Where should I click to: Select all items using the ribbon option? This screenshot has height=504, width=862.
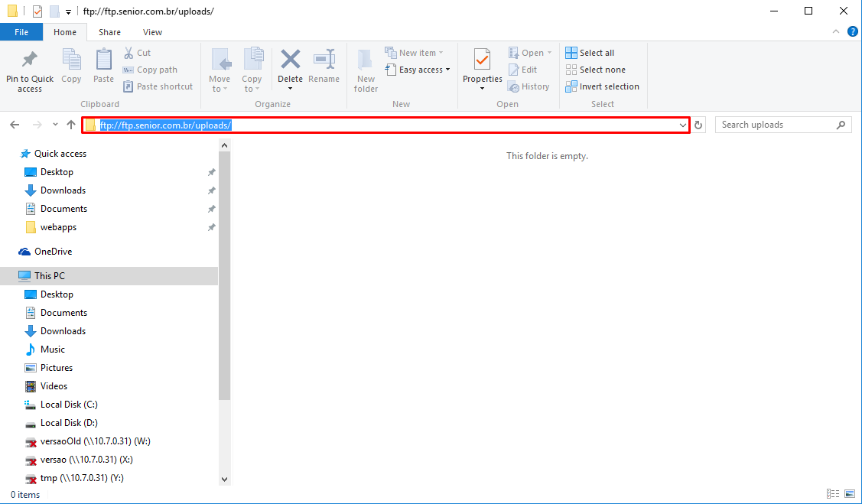click(x=594, y=52)
